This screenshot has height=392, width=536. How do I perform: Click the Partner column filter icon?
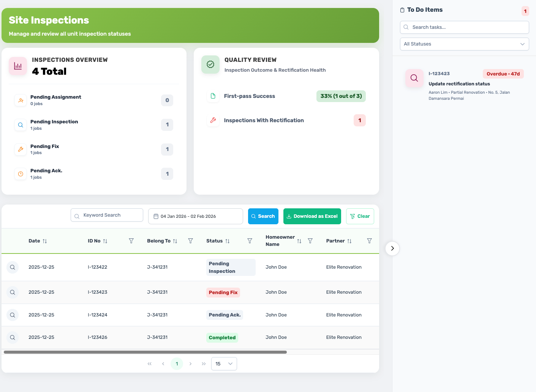(369, 241)
